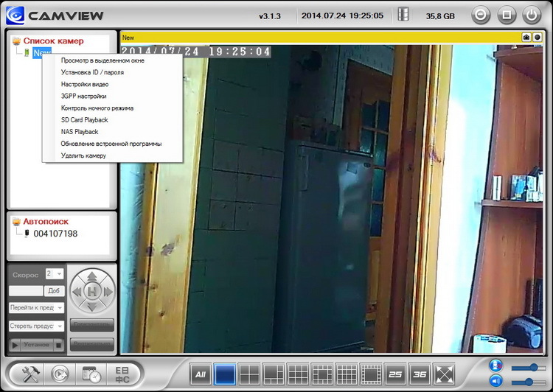Screen dimensions: 553x392
Task: Click the 2014.07.24 19:25:05 header clock
Action: (x=342, y=15)
